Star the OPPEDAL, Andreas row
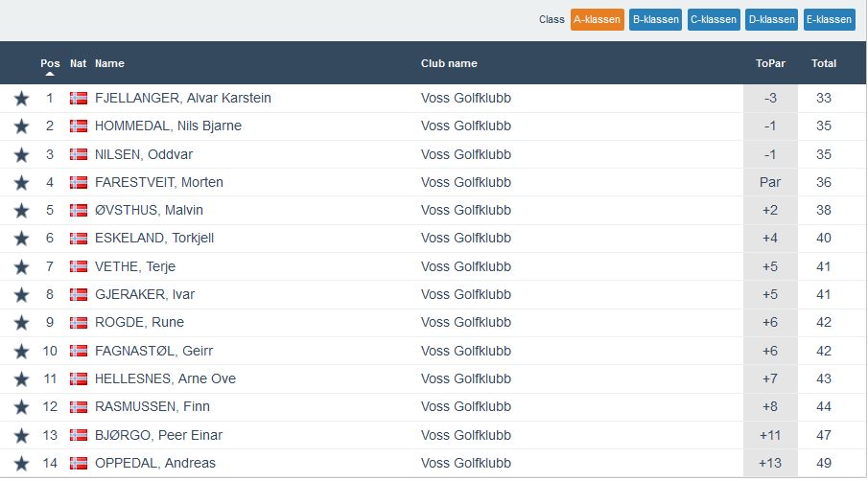 (x=21, y=464)
